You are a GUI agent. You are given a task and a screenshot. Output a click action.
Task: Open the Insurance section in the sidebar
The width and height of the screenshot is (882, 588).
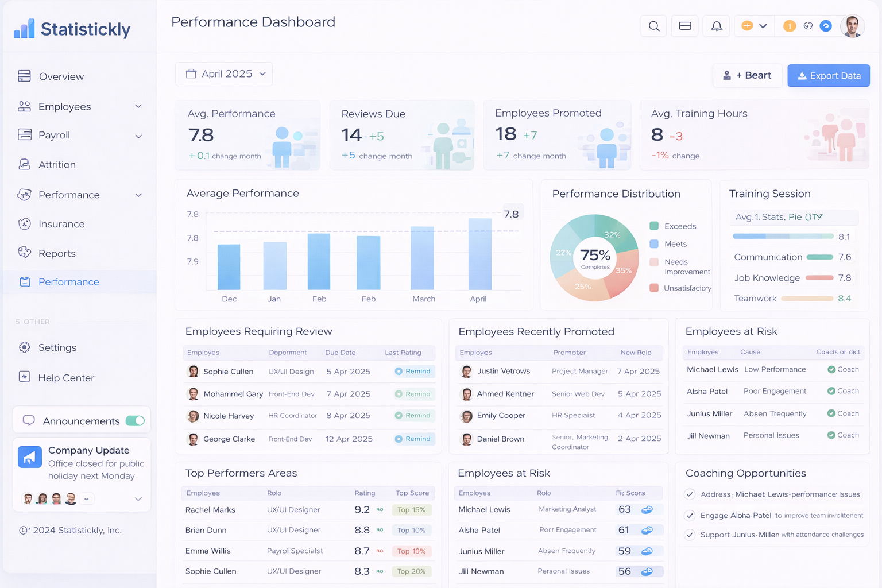61,224
